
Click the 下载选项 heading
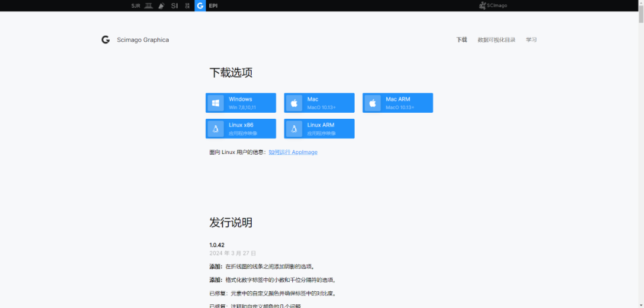[231, 73]
